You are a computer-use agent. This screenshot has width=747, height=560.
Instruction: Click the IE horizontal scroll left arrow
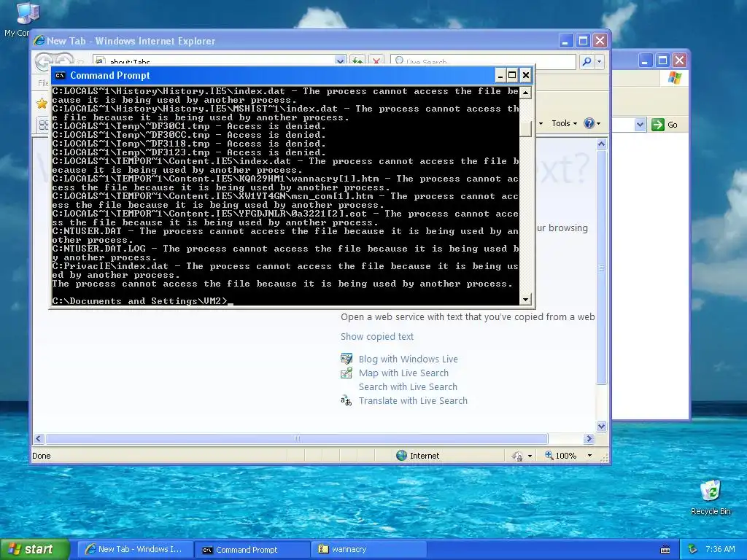39,438
